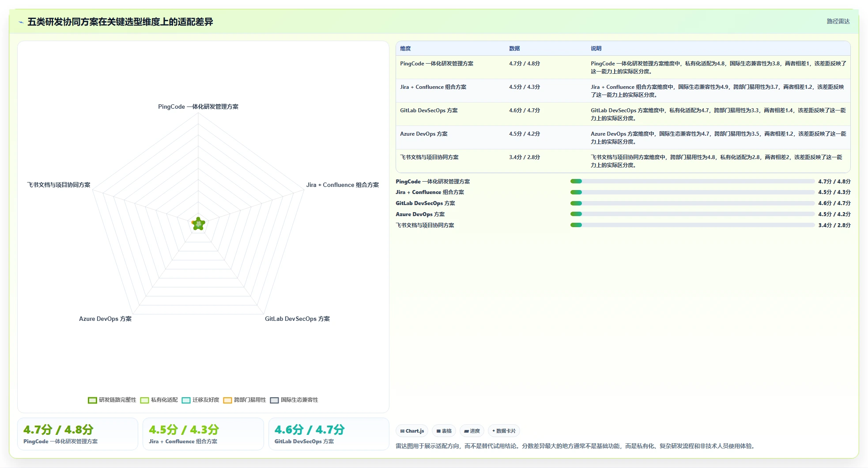
Task: Click the 4.5分 / 4.2分 value beside the Azure bar
Action: point(834,214)
